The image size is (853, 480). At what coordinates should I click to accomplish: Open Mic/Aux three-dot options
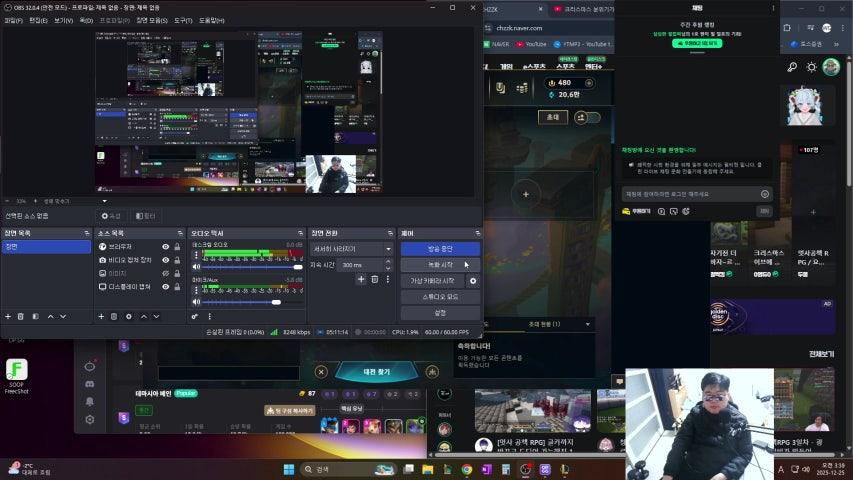pos(196,290)
